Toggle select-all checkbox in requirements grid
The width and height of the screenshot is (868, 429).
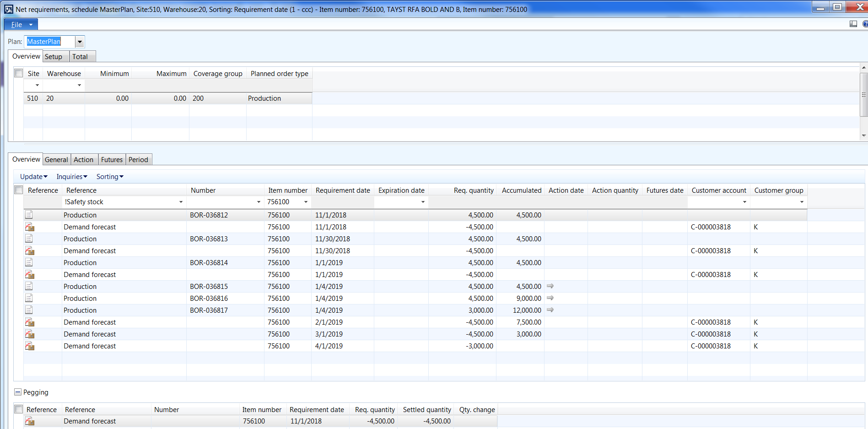(x=19, y=190)
